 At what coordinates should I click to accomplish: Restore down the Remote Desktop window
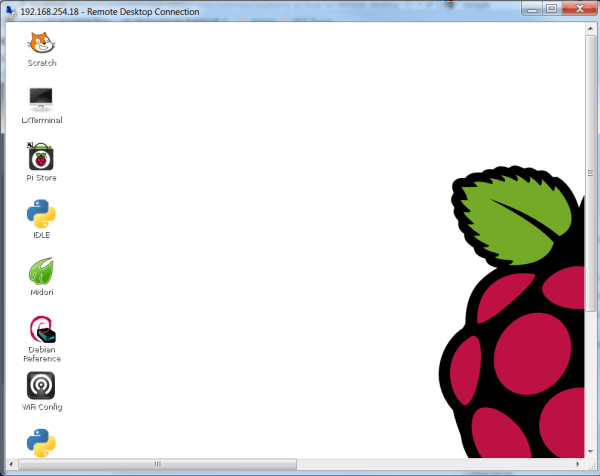(551, 9)
